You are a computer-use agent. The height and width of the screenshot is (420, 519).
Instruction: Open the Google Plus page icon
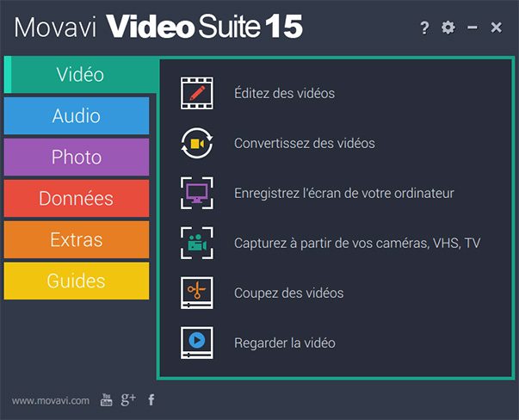128,400
